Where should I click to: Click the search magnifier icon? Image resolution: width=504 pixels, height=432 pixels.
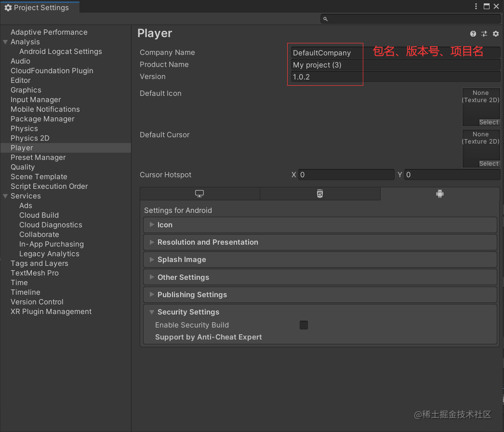click(x=325, y=19)
